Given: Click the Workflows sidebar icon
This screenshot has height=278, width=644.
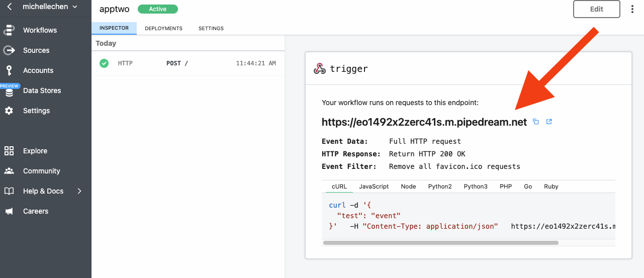Looking at the screenshot, I should [9, 30].
